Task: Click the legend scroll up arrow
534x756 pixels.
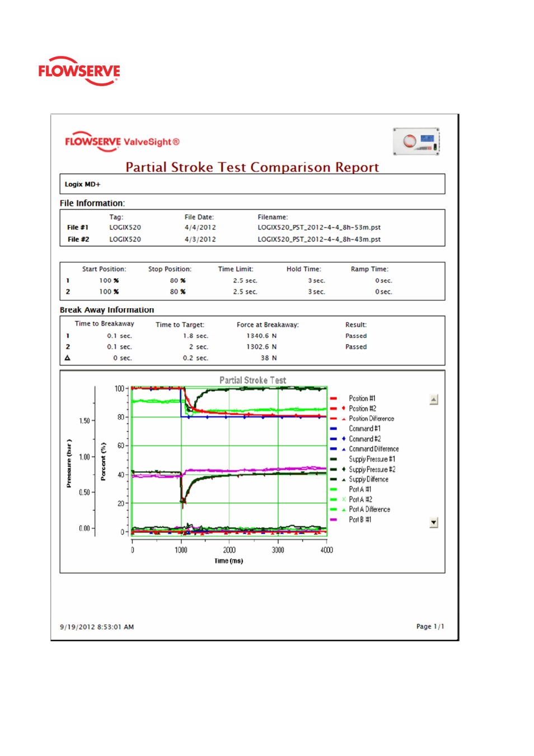Action: pos(433,400)
